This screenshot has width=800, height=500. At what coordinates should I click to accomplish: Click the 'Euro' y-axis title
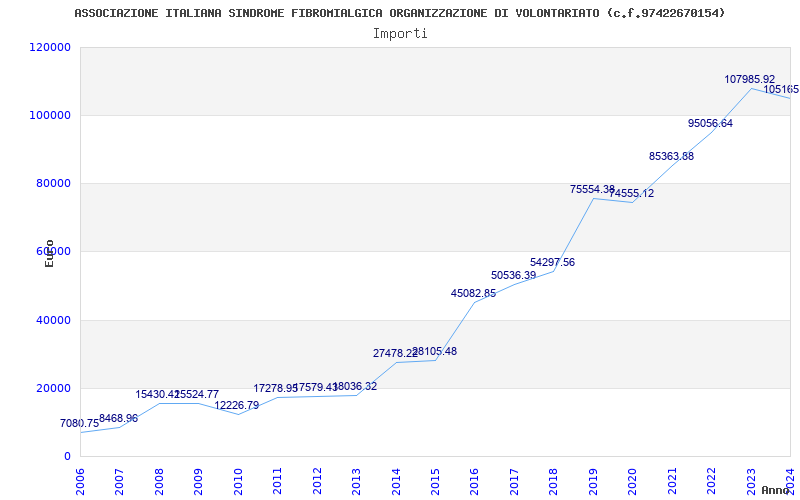coord(49,253)
